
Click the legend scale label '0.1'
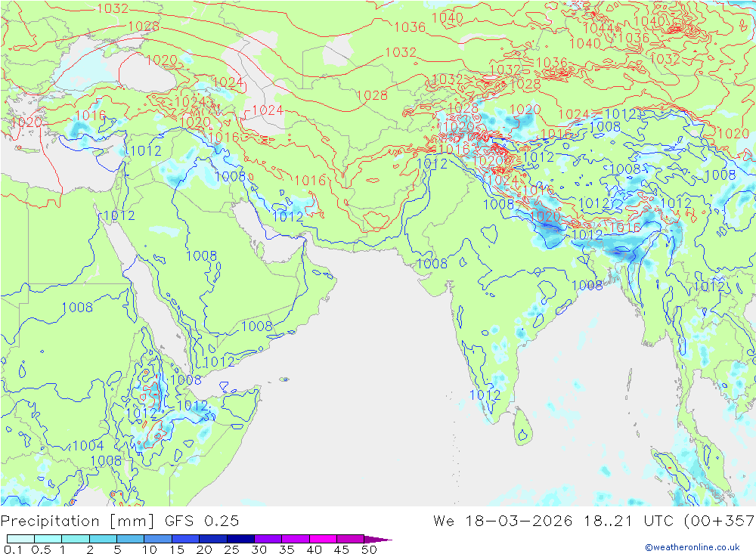coord(13,549)
